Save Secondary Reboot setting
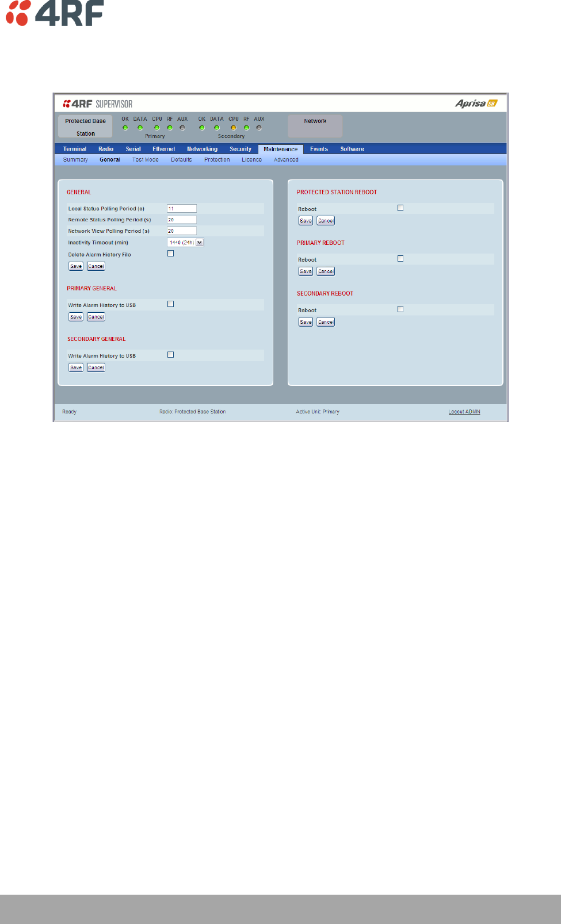This screenshot has width=561, height=924. 306,322
